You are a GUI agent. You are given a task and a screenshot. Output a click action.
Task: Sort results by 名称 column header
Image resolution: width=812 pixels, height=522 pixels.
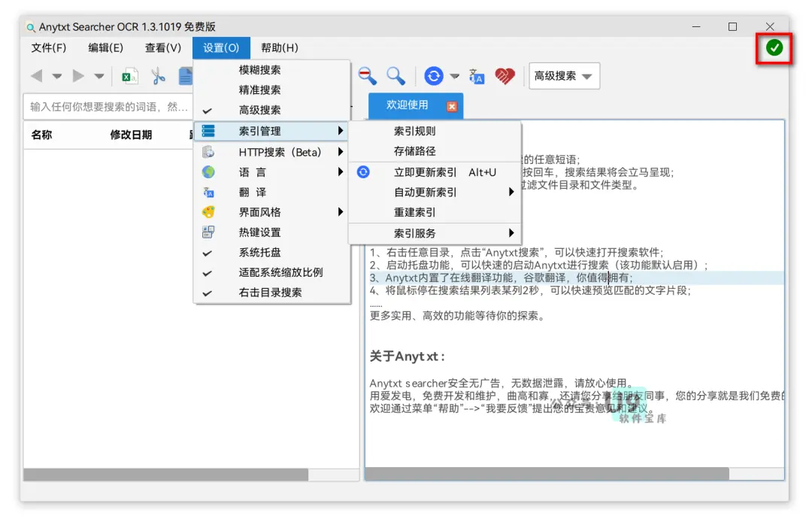click(41, 135)
